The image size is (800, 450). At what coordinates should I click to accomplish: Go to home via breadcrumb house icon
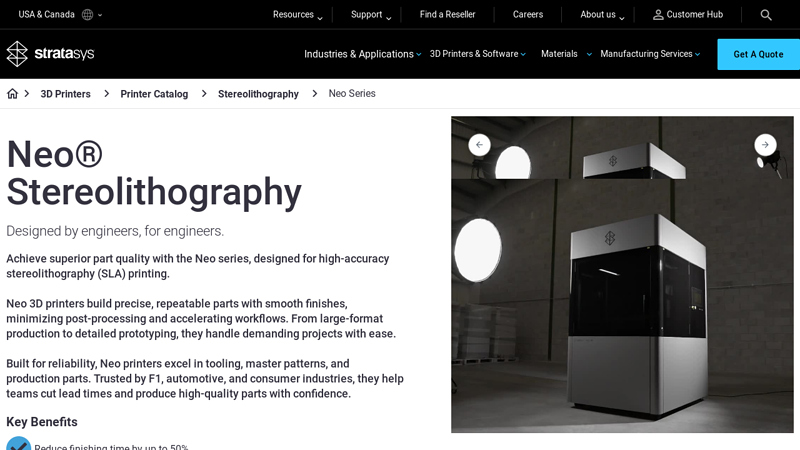12,93
